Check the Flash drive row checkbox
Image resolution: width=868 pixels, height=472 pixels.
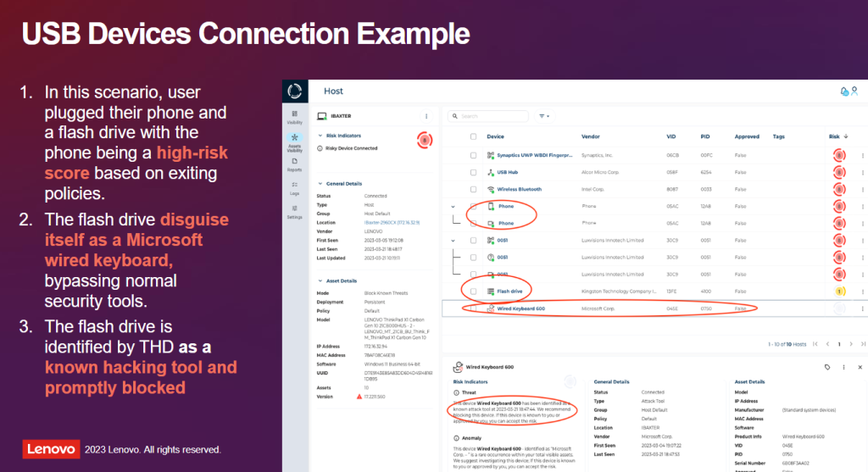[x=473, y=292]
